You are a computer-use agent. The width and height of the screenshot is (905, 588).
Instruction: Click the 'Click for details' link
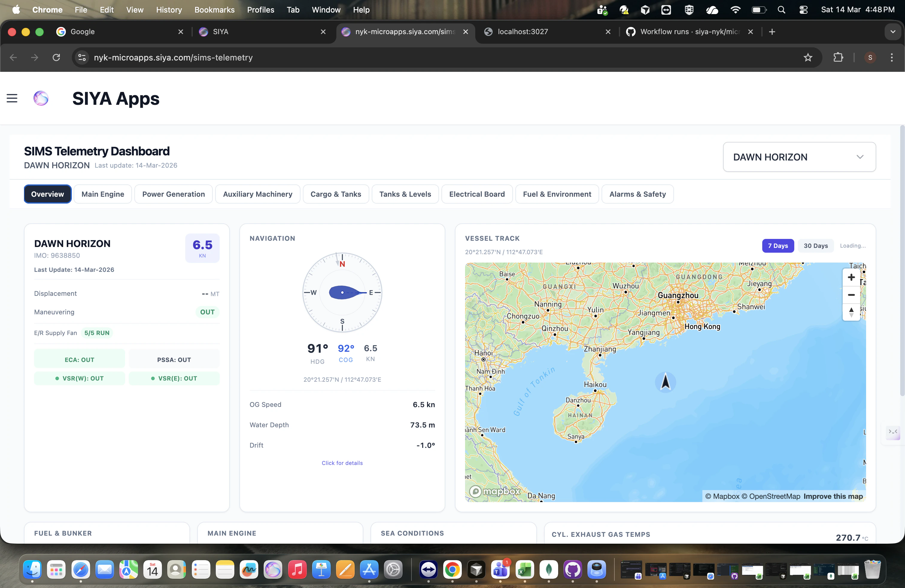(342, 463)
